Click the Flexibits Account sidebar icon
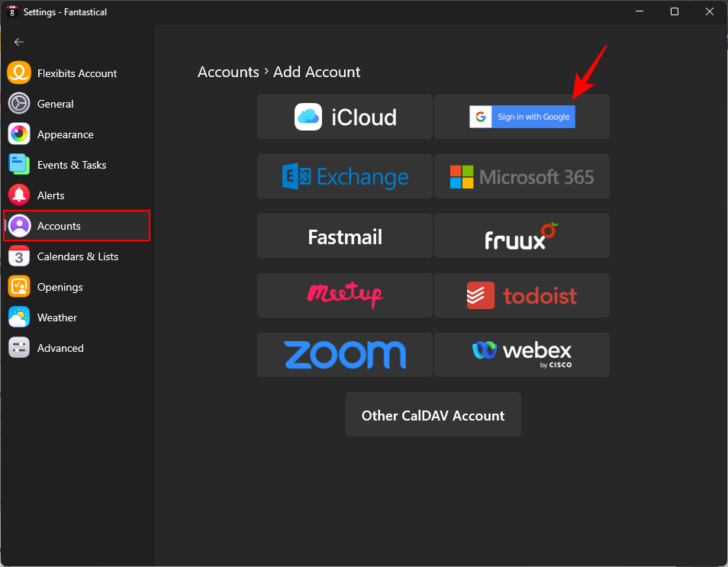728x567 pixels. pos(19,73)
